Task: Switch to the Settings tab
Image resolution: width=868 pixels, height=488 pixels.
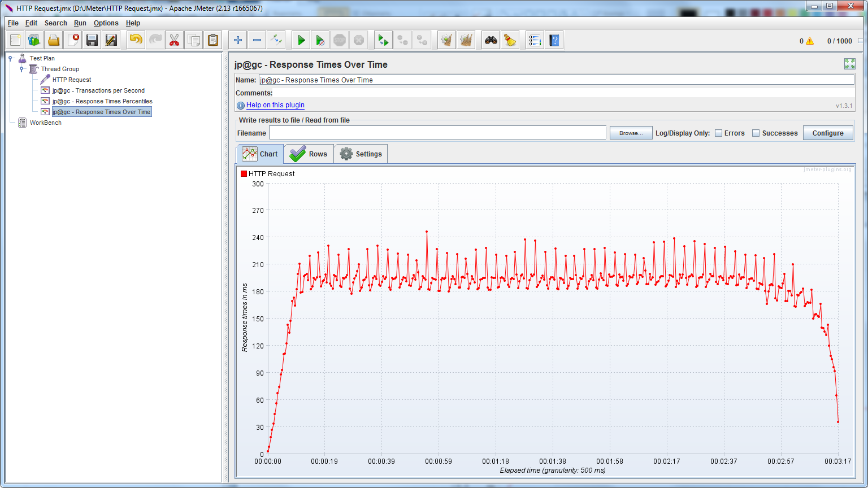Action: coord(361,154)
